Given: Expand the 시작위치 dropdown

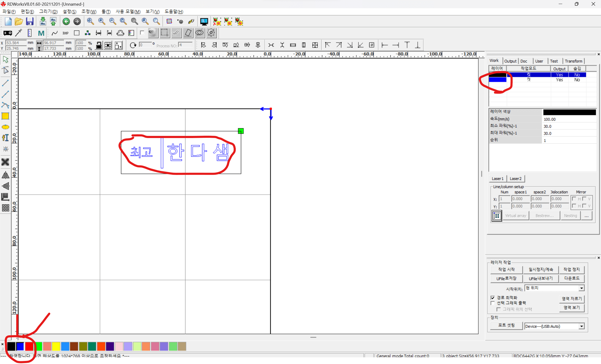Looking at the screenshot, I should [x=581, y=288].
